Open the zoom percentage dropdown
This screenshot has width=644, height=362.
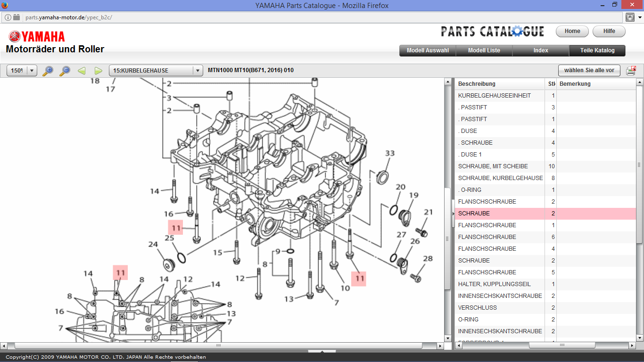32,71
